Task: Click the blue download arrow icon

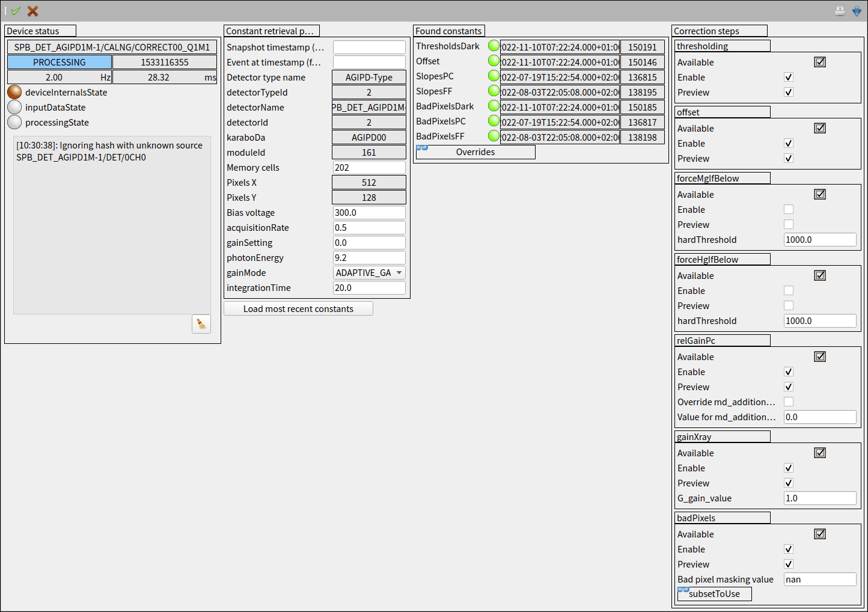Action: [856, 10]
